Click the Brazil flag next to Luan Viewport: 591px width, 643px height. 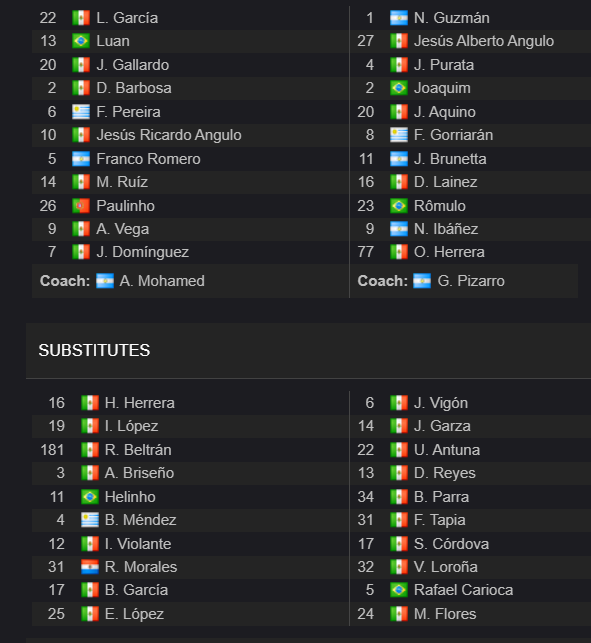(81, 41)
